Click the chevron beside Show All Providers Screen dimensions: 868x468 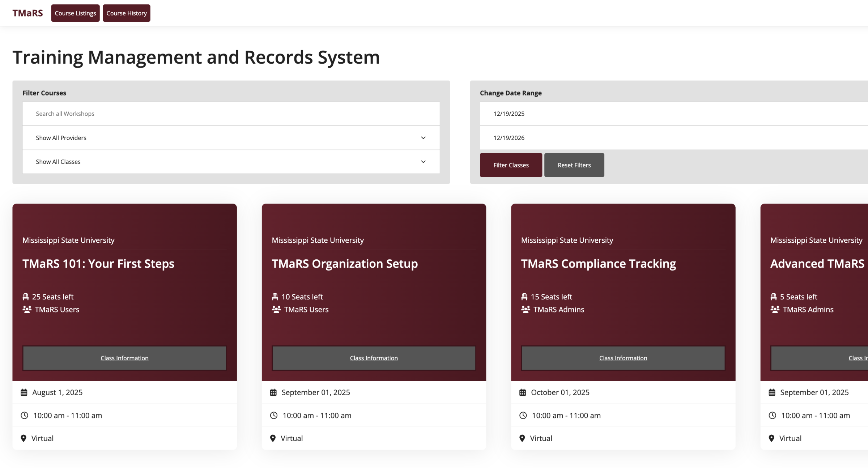[x=423, y=138]
